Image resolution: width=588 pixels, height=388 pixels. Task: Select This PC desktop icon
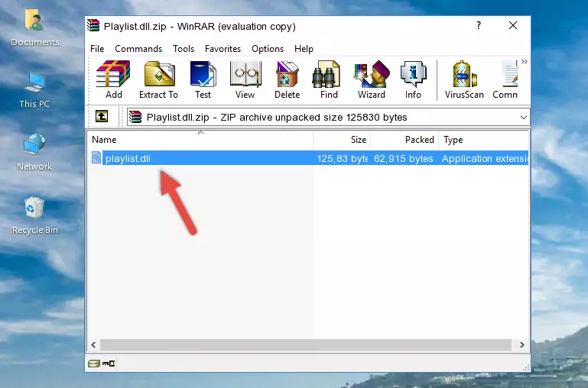[34, 90]
